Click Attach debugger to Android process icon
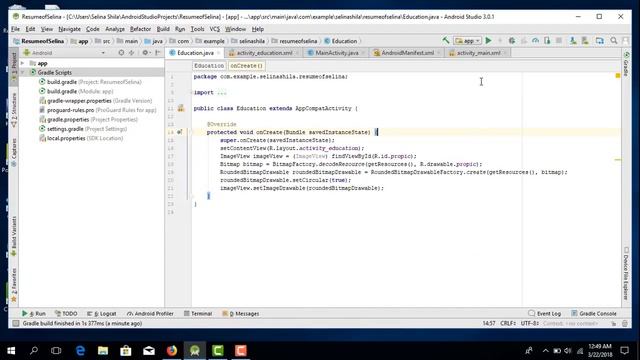Image resolution: width=640 pixels, height=360 pixels. coord(547,41)
